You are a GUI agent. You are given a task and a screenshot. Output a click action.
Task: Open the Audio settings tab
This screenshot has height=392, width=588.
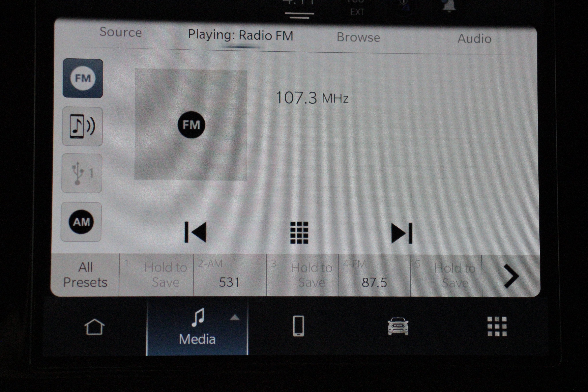click(475, 39)
